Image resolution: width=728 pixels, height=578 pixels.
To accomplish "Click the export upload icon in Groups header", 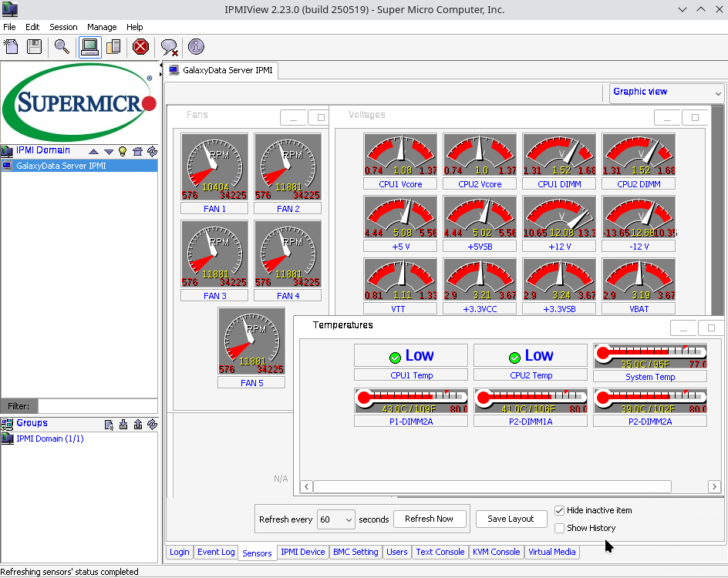I will [138, 425].
